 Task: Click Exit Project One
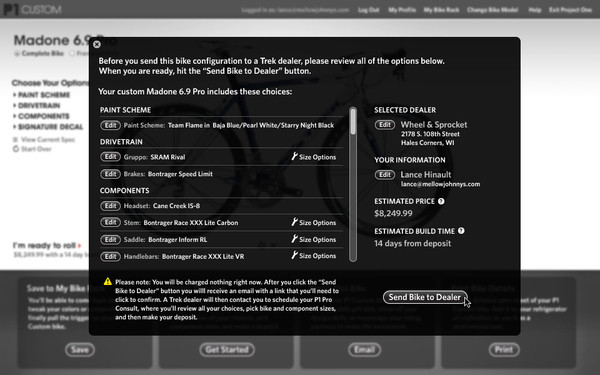coord(570,10)
